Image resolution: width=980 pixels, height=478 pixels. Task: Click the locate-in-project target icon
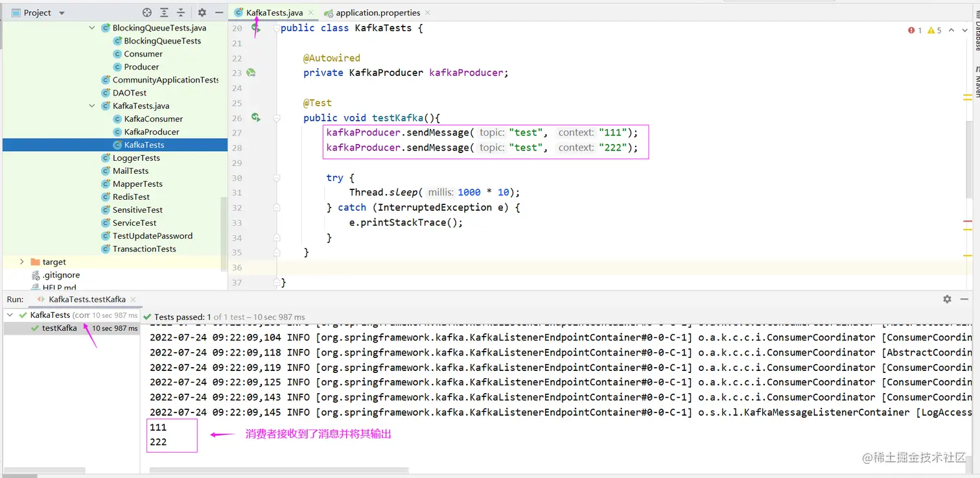(147, 12)
